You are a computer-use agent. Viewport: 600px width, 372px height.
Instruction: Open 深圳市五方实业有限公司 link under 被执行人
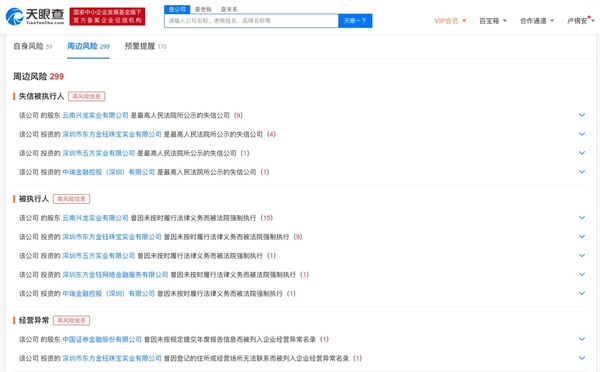tap(99, 256)
